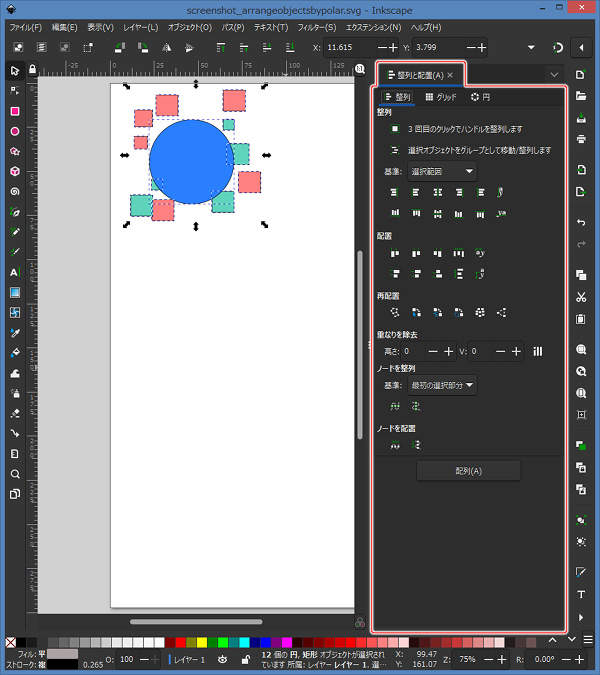Click the Cut scissors icon
600x675 pixels.
(x=581, y=297)
